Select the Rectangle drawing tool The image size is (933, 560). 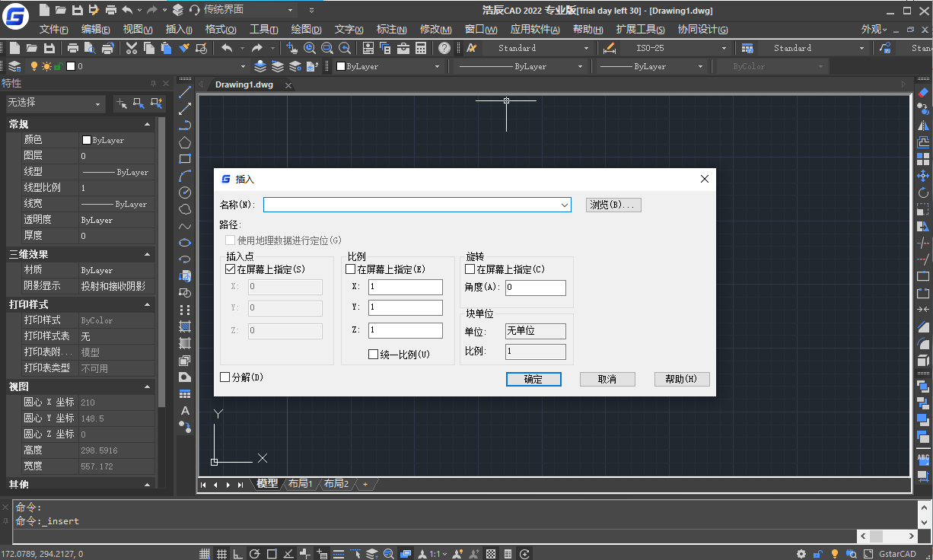(x=184, y=158)
